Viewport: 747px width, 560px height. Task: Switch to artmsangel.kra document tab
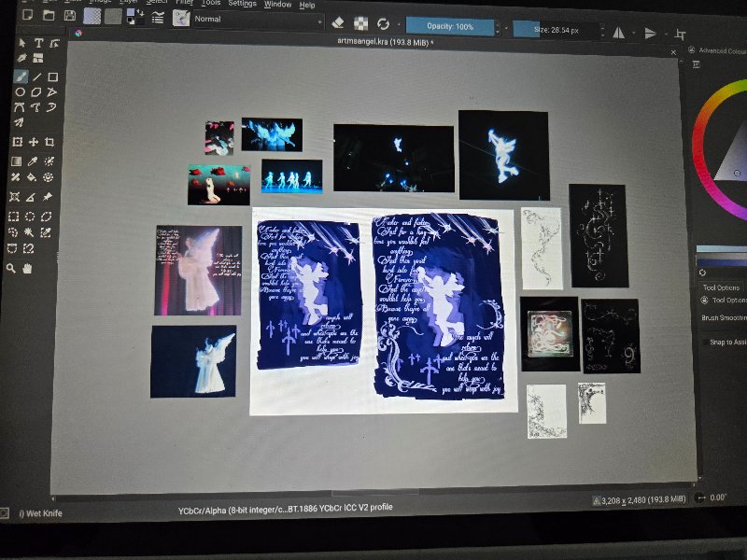click(385, 42)
